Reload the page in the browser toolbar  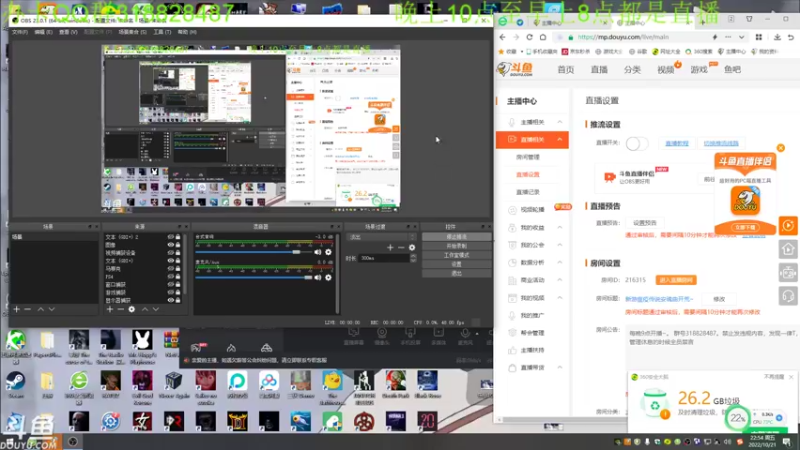point(529,37)
